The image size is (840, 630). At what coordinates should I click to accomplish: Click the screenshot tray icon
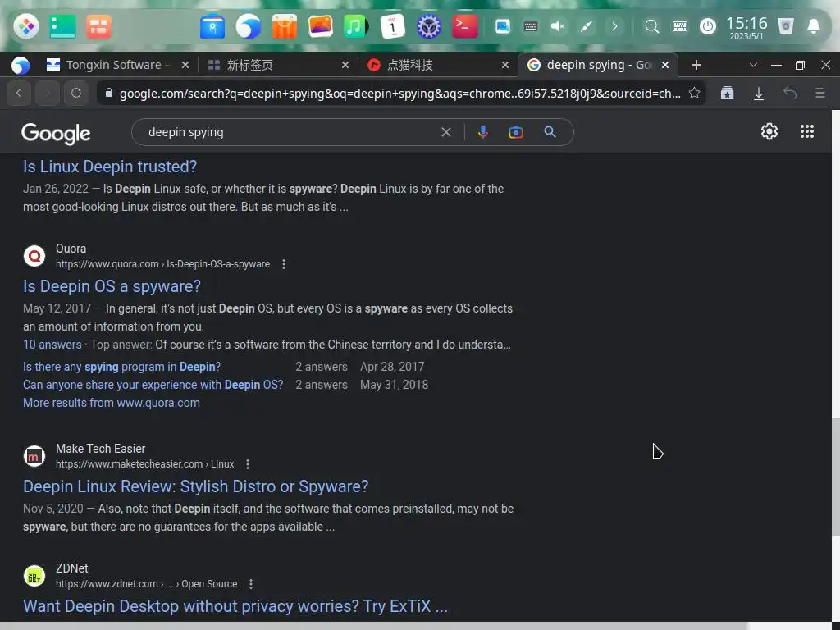(x=503, y=26)
